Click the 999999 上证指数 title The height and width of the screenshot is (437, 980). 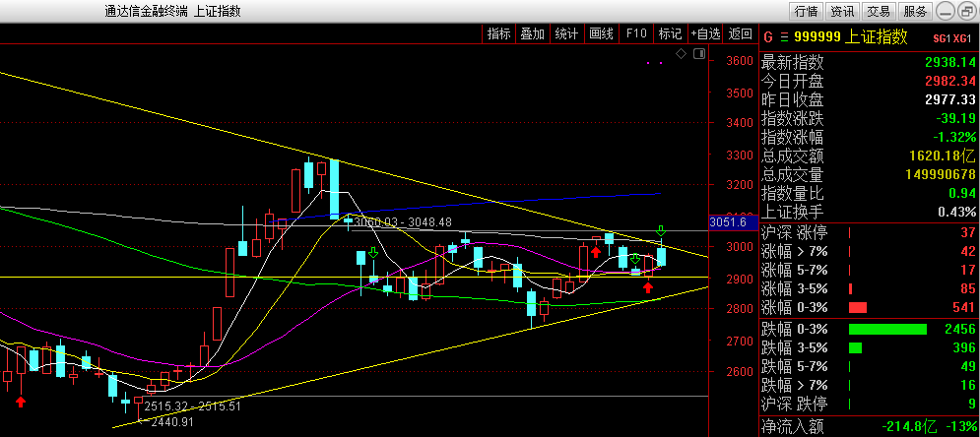(853, 37)
